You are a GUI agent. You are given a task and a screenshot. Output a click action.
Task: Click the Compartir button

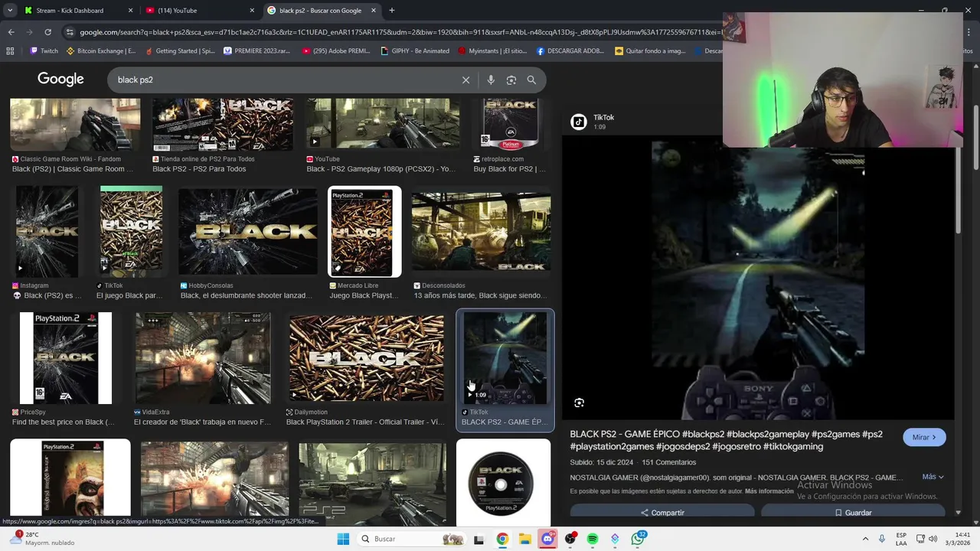pyautogui.click(x=662, y=513)
